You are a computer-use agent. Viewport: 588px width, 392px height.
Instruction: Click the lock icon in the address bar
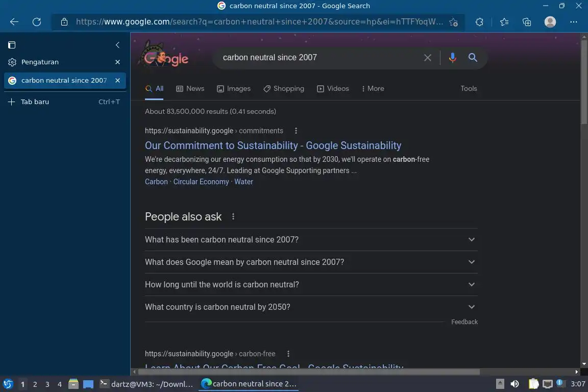(x=64, y=22)
